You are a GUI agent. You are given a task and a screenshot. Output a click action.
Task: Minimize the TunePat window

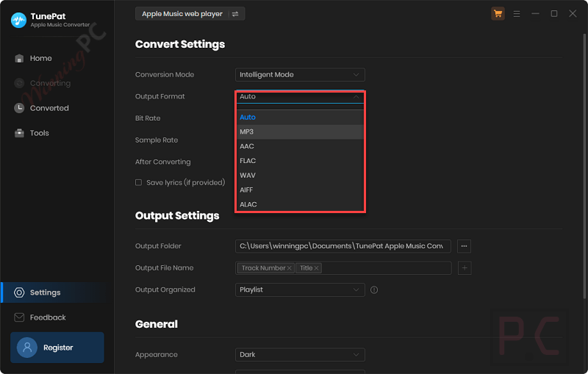tap(535, 14)
